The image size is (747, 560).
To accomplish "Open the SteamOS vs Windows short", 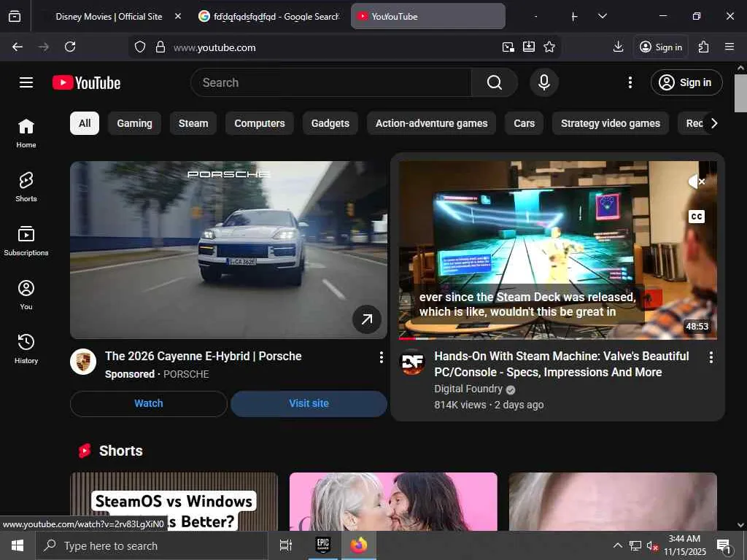I will 174,502.
